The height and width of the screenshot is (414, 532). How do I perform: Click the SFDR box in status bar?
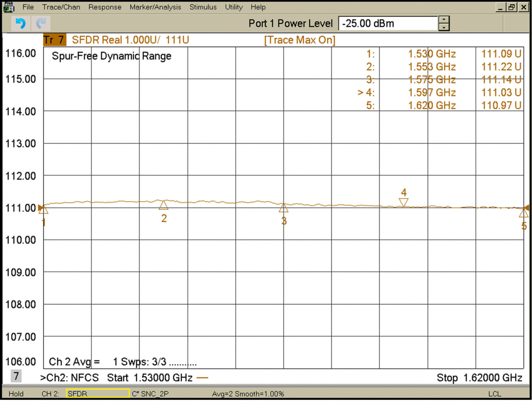coord(97,394)
